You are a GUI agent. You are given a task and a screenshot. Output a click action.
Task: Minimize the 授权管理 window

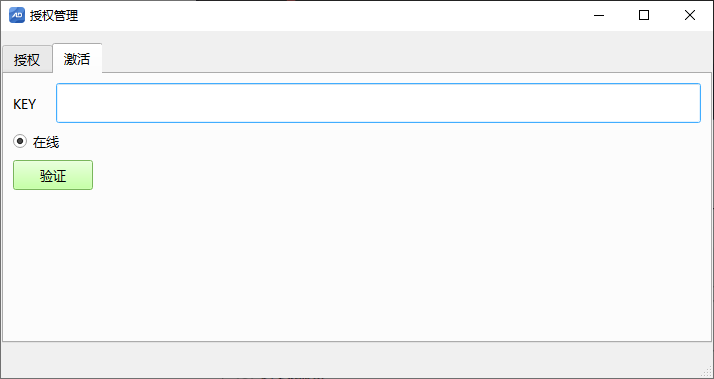pos(599,15)
